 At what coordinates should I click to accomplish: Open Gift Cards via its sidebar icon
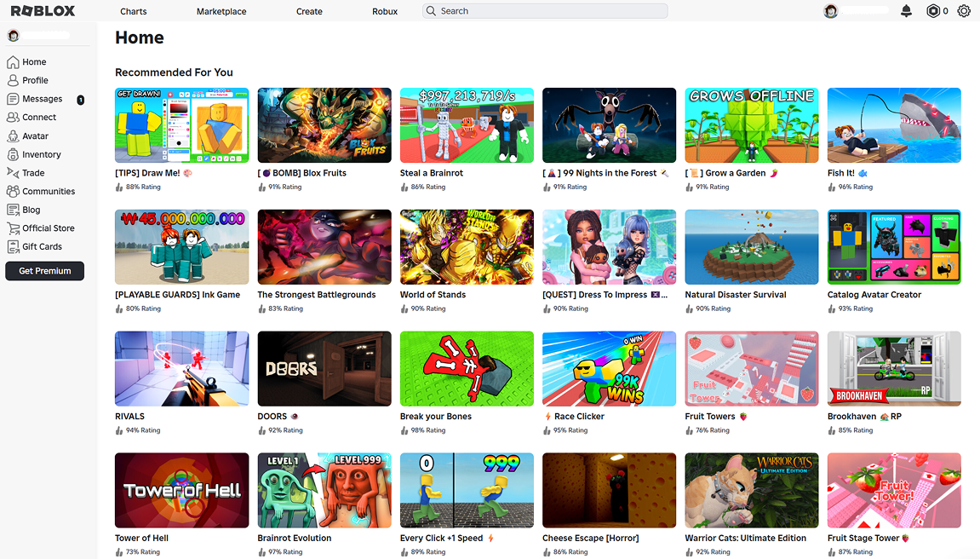point(11,246)
